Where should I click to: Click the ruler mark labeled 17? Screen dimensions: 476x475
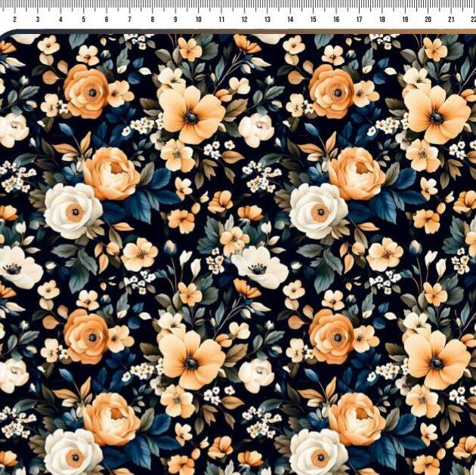pos(359,20)
